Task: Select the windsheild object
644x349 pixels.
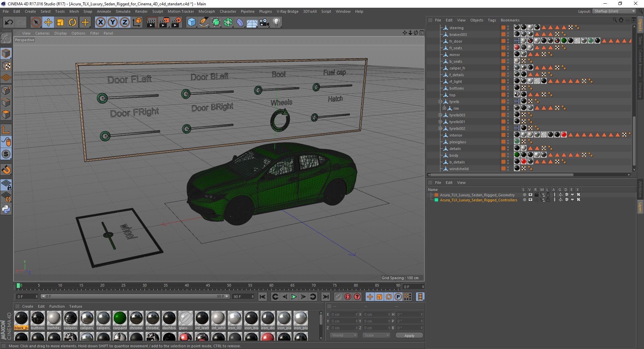Action: point(459,169)
